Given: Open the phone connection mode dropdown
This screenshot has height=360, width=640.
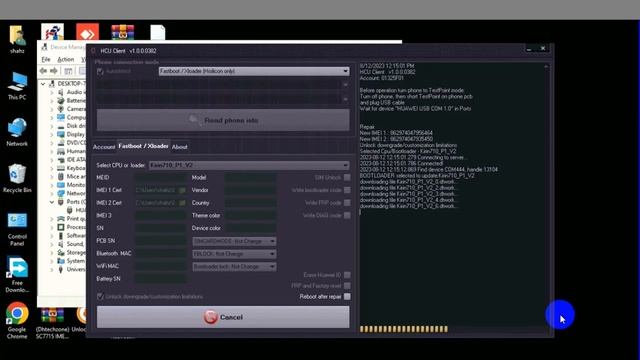Looking at the screenshot, I should 254,71.
